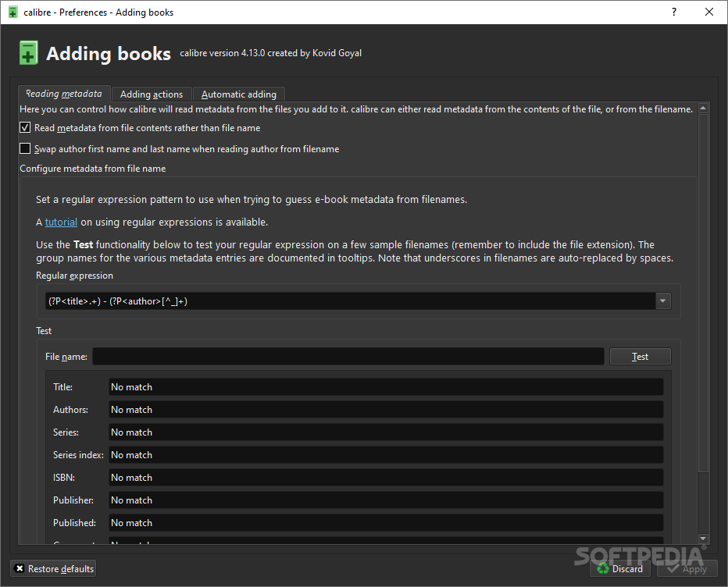This screenshot has height=587, width=728.
Task: Open the Automatic adding tab
Action: tap(239, 94)
